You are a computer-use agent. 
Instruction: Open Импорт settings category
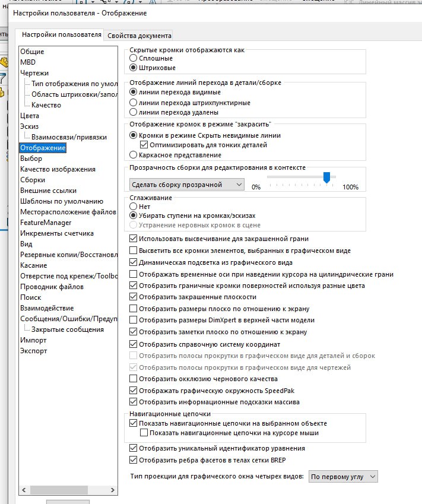(x=33, y=340)
